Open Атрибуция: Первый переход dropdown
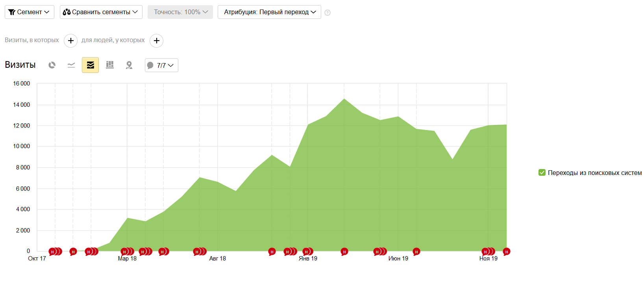The image size is (644, 292). pyautogui.click(x=269, y=12)
